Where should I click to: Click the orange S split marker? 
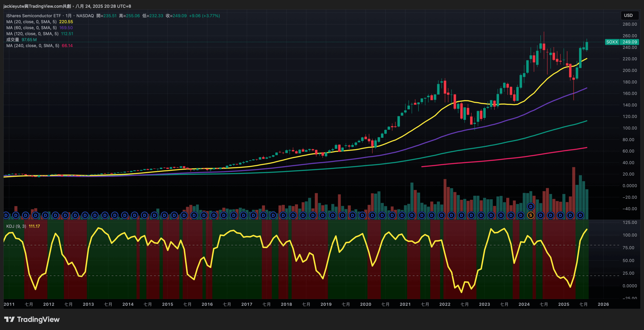(x=531, y=215)
